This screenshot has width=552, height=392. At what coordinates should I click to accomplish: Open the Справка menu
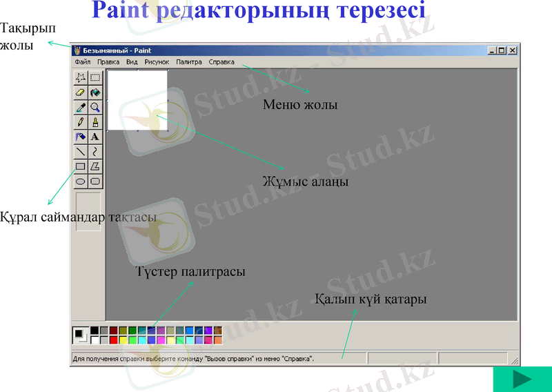point(221,62)
